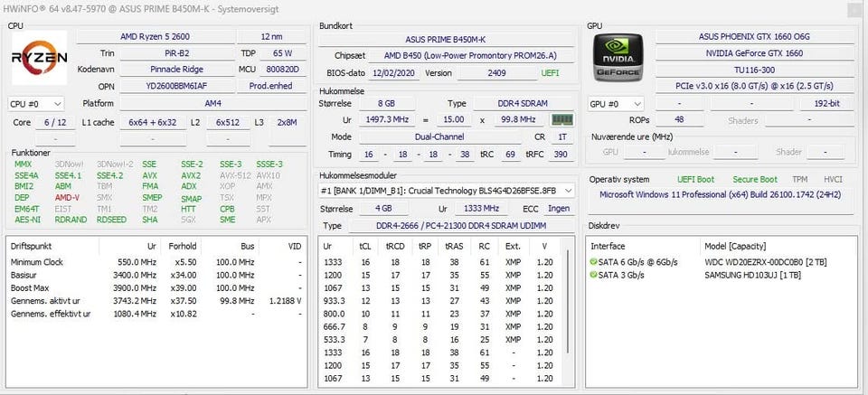The height and width of the screenshot is (395, 868).
Task: Click the Model [Capacity] column header
Action: (734, 246)
